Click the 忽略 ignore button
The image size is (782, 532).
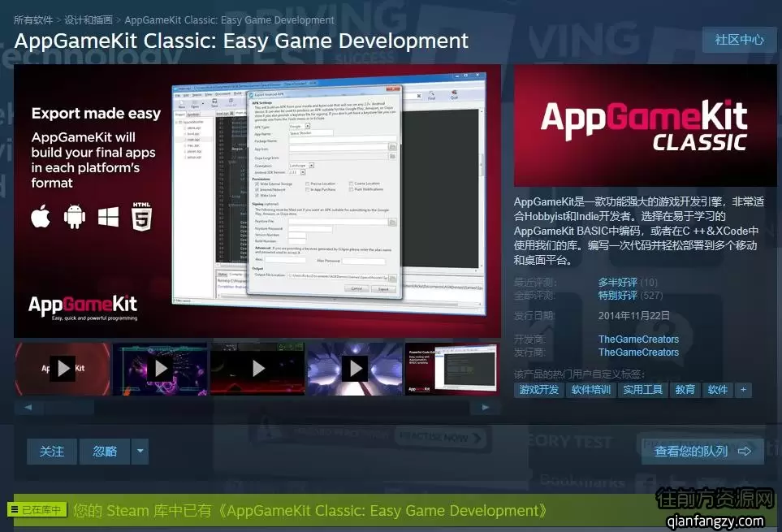pos(105,452)
